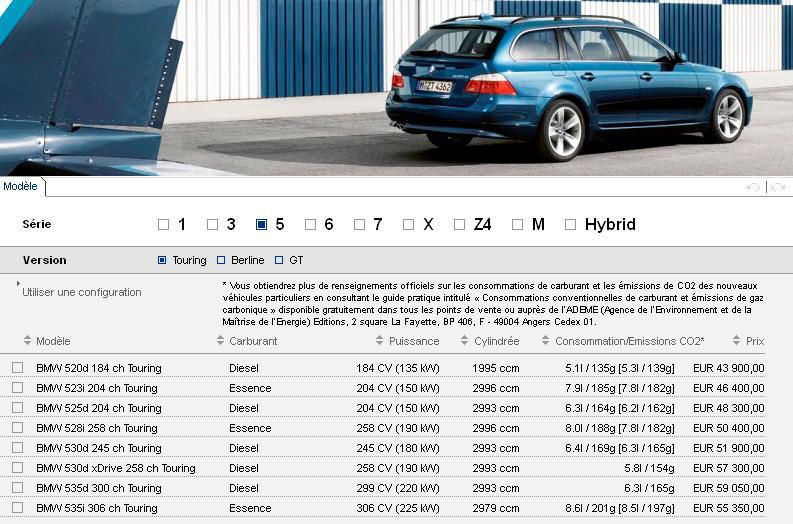Check the Série X checkbox
Screen dimensions: 793x524
(x=409, y=224)
